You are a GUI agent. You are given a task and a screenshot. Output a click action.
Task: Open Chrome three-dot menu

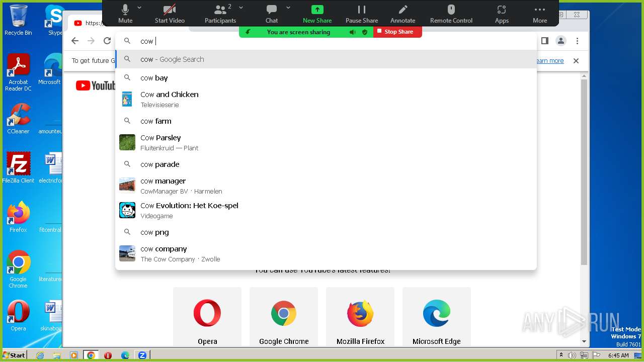(x=578, y=41)
